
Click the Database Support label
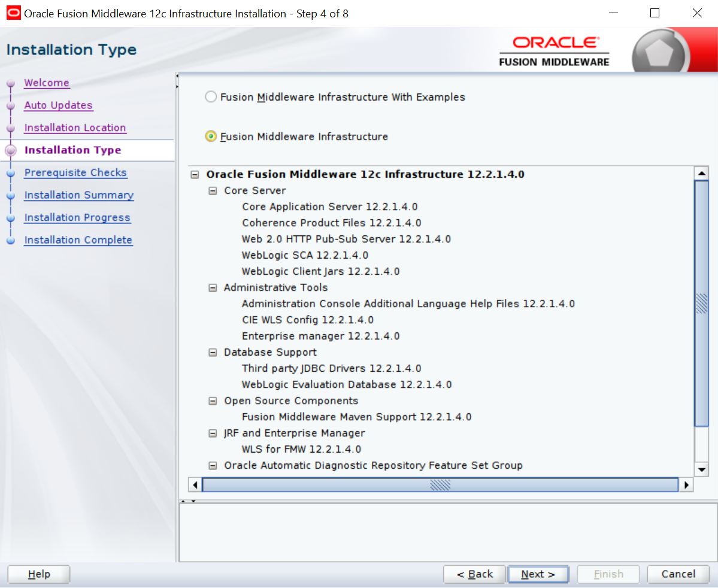[x=270, y=352]
